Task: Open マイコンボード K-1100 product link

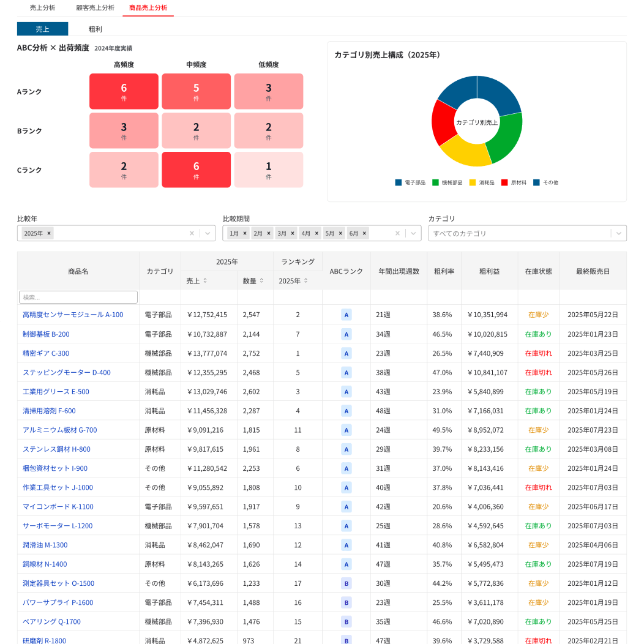Action: pos(58,506)
